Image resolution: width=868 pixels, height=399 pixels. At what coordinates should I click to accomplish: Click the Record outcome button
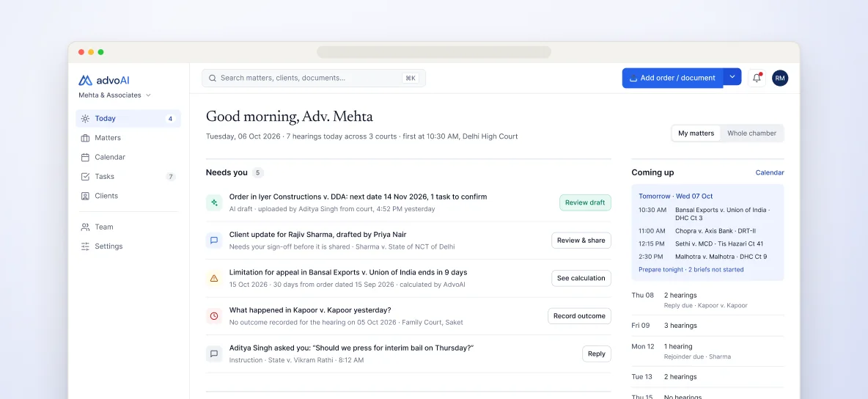(580, 316)
